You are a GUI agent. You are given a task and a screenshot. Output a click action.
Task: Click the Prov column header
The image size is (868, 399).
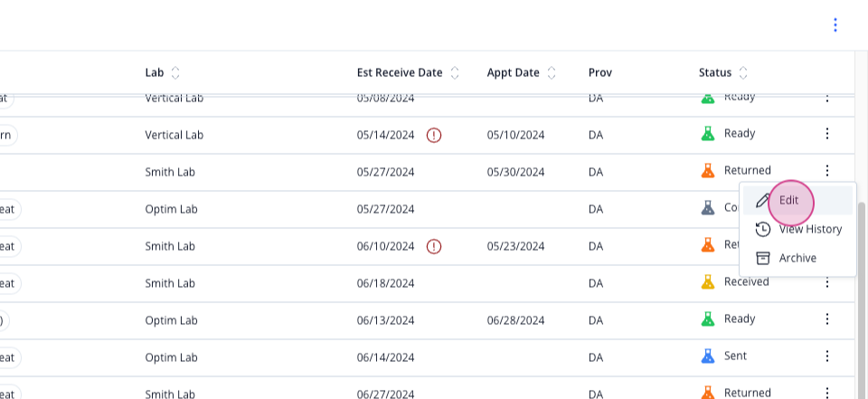tap(600, 72)
